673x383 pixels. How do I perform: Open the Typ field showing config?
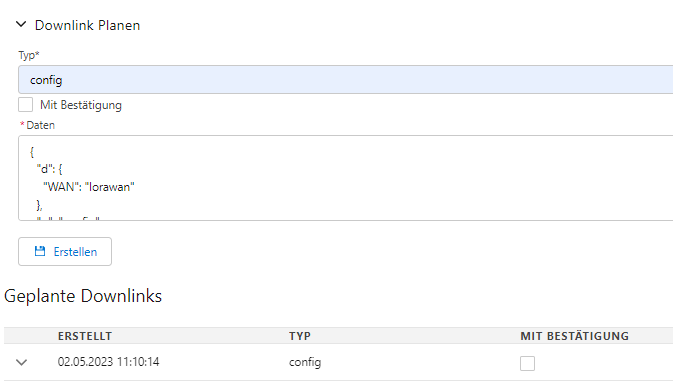[x=346, y=80]
